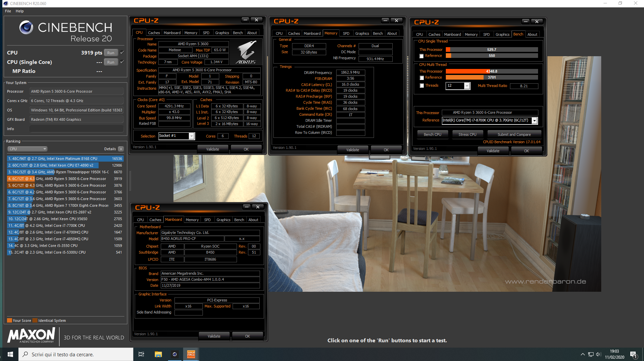Select your score 3919 ranking entry
Viewport: 644px width, 361px height.
pos(65,179)
